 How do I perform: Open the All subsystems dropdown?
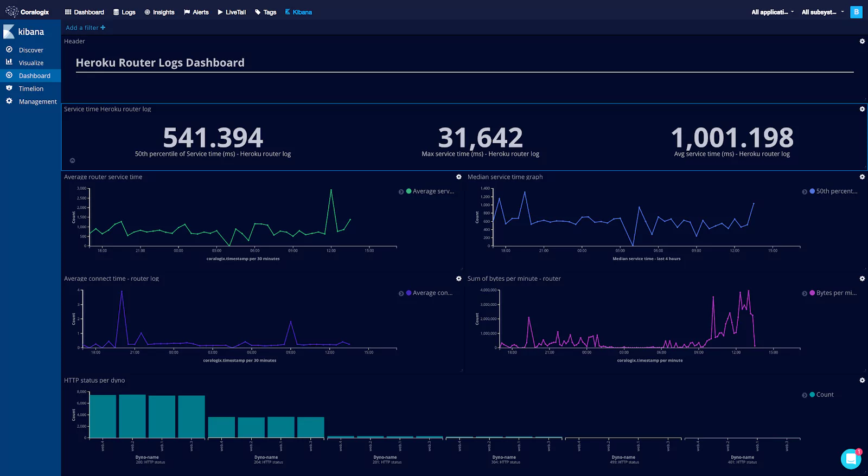pos(823,12)
